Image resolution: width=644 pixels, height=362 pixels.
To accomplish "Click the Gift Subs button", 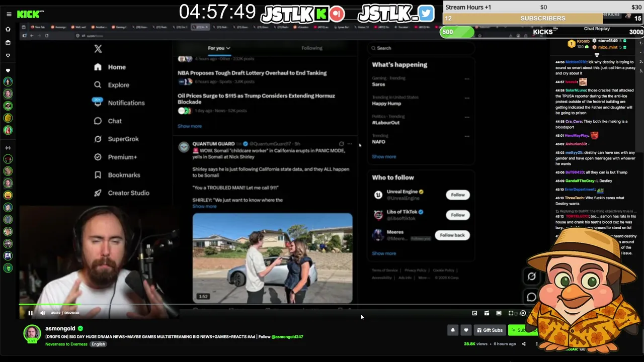I will click(490, 330).
